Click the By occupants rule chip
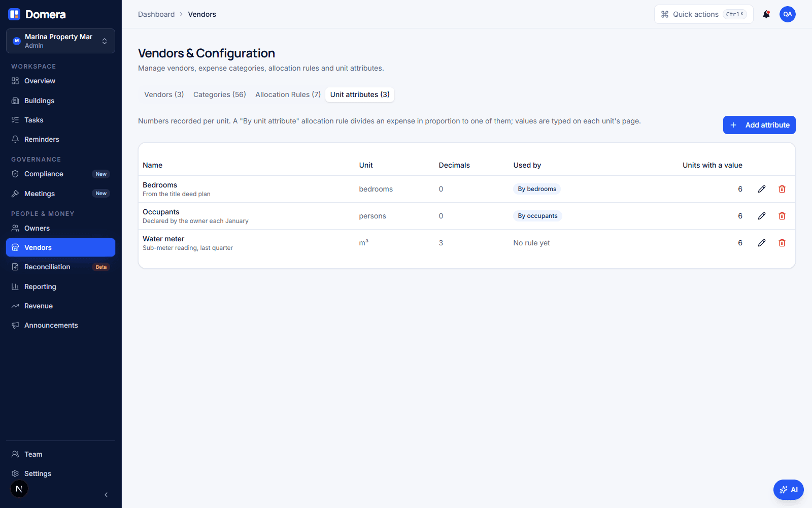Image resolution: width=812 pixels, height=508 pixels. (537, 216)
